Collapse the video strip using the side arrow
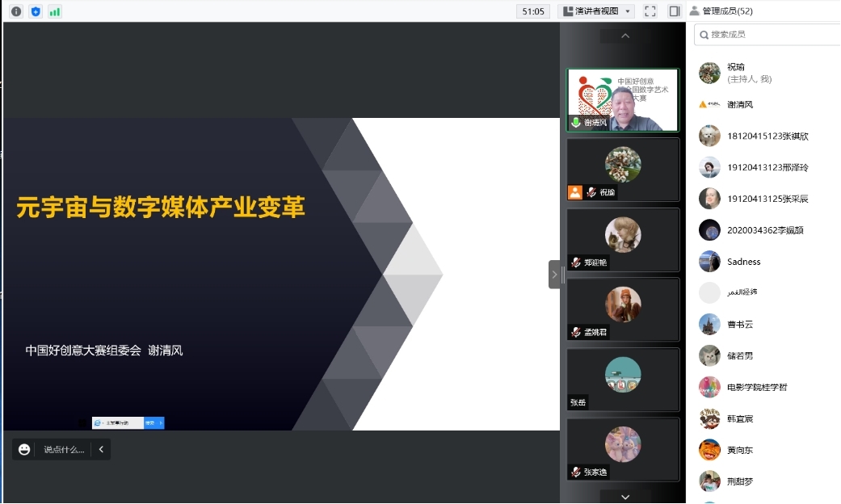This screenshot has width=841, height=504. (554, 275)
